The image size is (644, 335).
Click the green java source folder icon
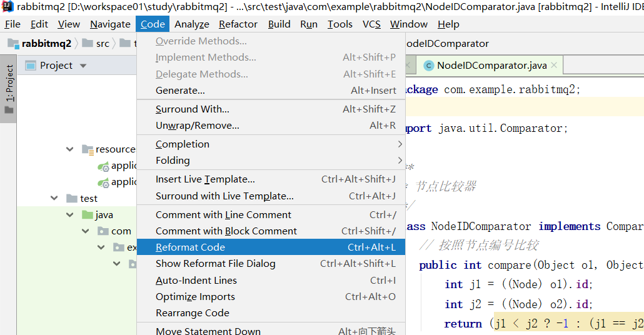click(x=87, y=215)
